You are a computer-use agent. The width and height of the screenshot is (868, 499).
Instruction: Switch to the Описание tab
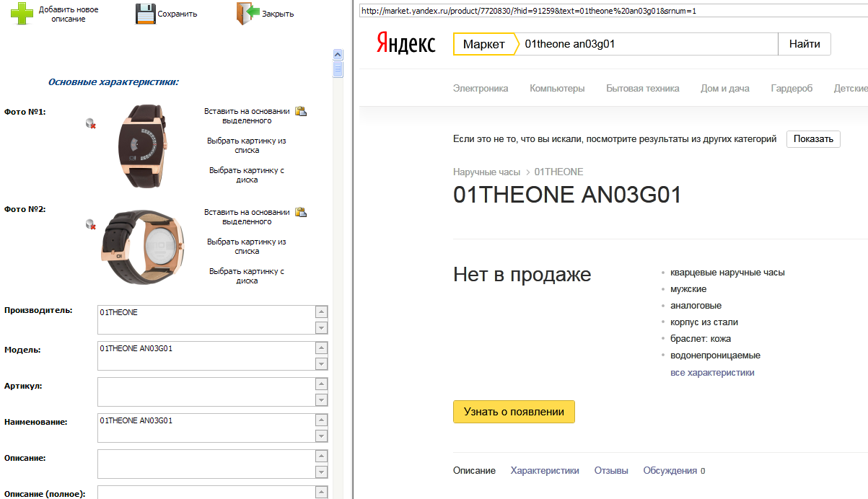pyautogui.click(x=474, y=471)
